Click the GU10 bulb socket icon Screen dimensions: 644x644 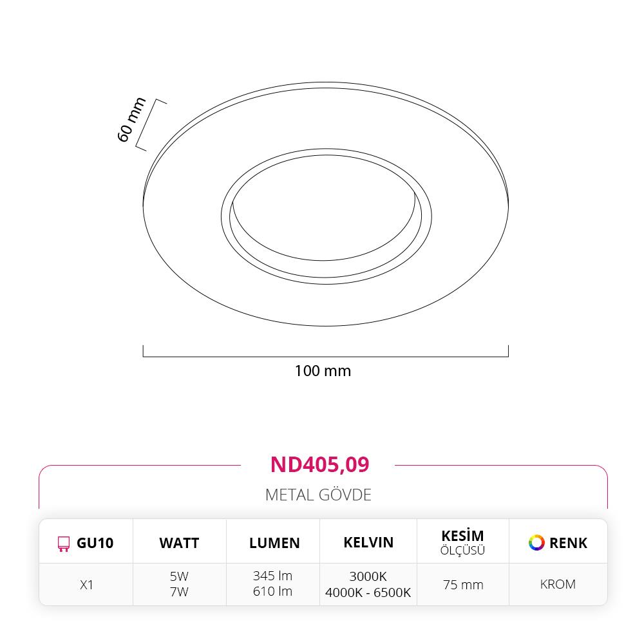pyautogui.click(x=63, y=544)
